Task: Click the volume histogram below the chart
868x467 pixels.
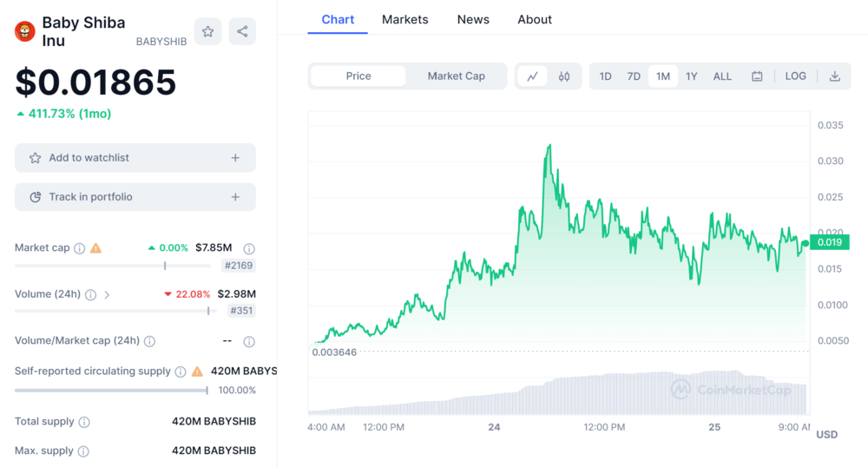Action: pos(558,393)
